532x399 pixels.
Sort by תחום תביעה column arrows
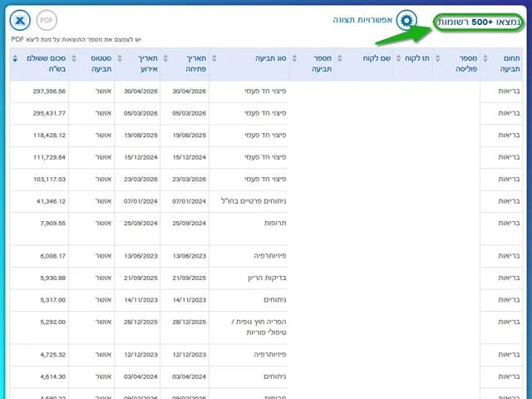(x=485, y=58)
